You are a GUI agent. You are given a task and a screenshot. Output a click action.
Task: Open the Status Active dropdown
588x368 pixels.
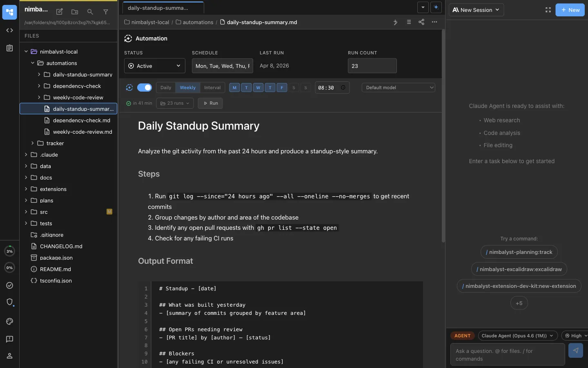154,66
